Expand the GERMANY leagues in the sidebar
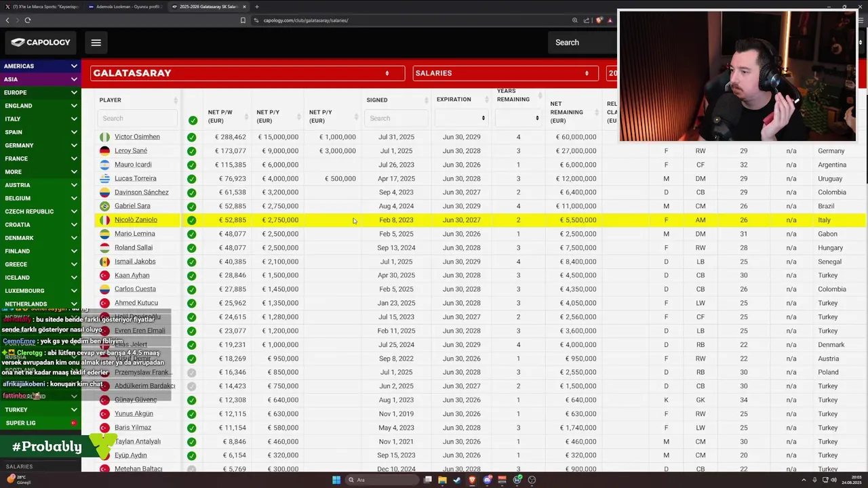 tap(40, 146)
